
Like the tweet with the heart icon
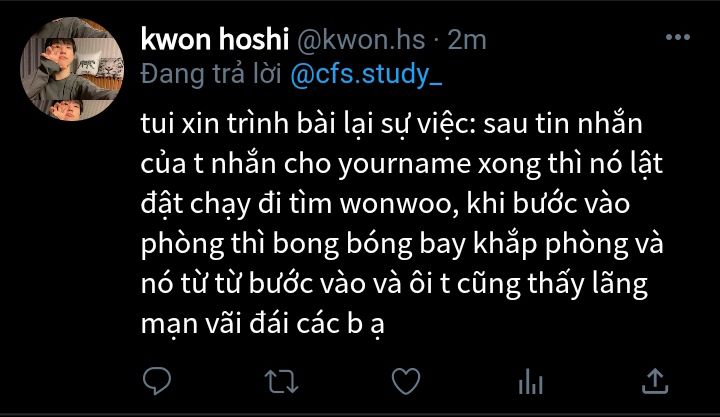tap(406, 381)
